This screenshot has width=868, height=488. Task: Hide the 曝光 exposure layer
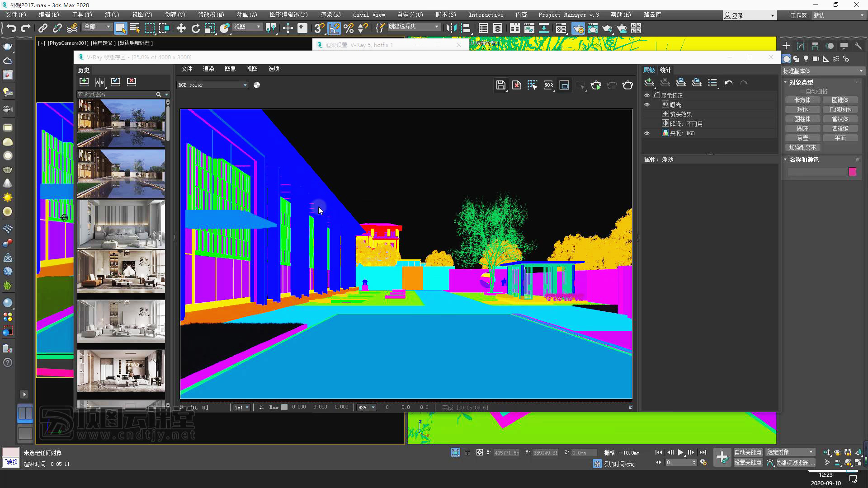click(647, 105)
